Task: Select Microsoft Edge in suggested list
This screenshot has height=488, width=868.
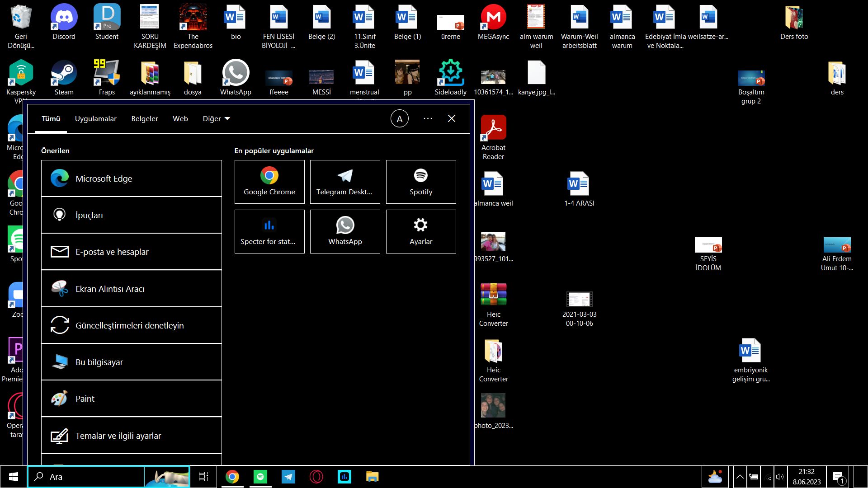Action: [131, 178]
